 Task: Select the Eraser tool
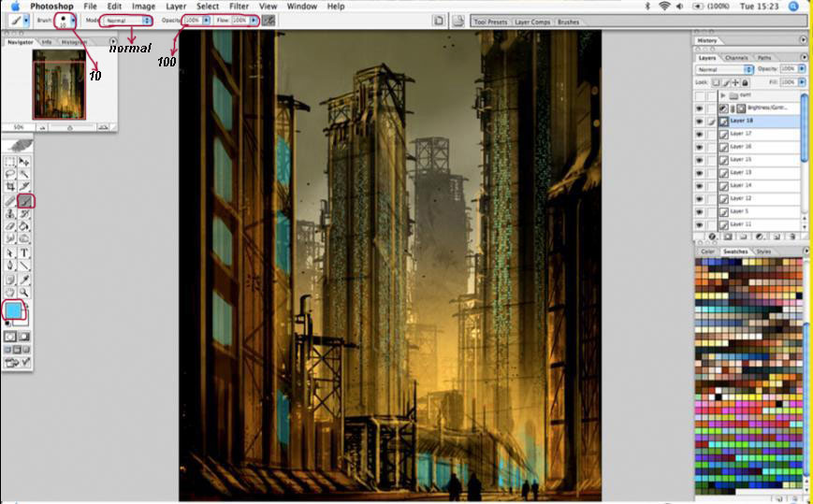pyautogui.click(x=10, y=226)
